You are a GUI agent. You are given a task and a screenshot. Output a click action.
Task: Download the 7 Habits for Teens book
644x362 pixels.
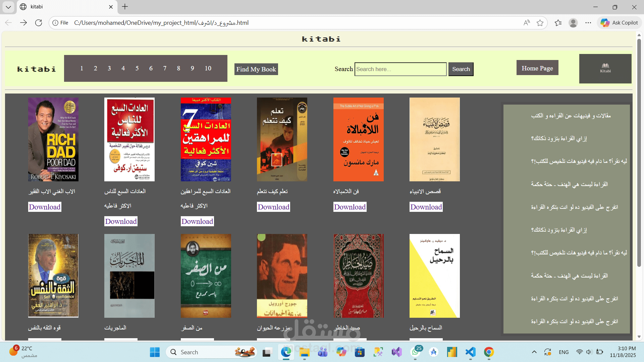point(197,221)
